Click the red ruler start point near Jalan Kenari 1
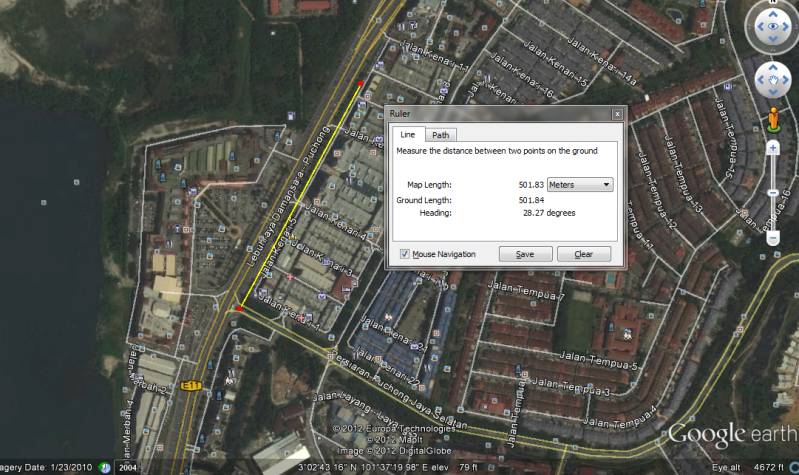The image size is (799, 475). [239, 309]
